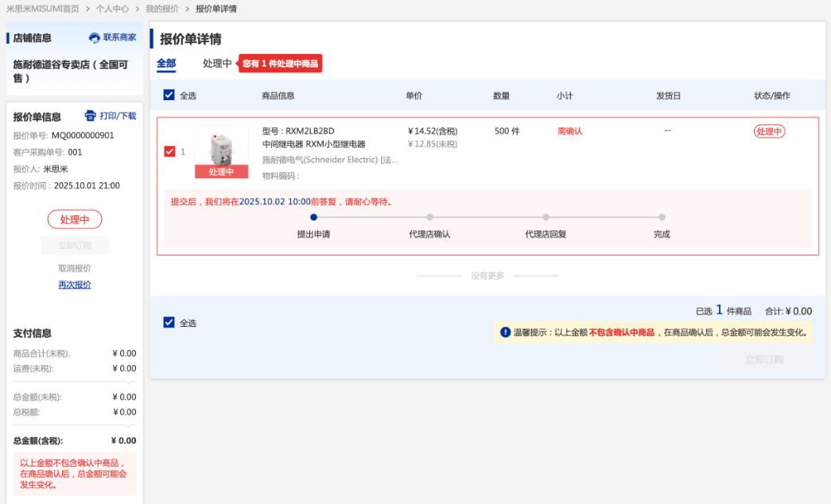Open 米思米MISUMI首页 breadcrumb link
This screenshot has height=504, width=831.
click(x=43, y=9)
